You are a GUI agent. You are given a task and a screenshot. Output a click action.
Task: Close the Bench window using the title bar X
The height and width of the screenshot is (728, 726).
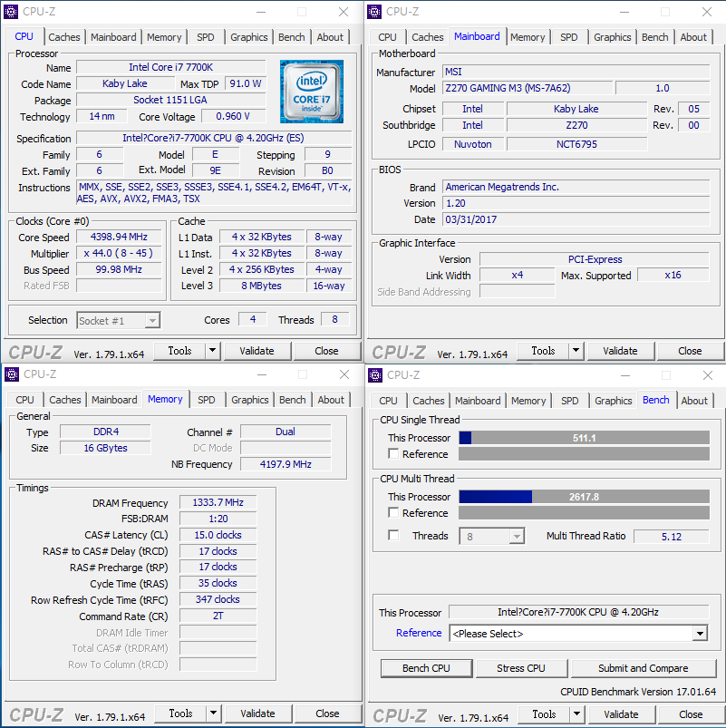[707, 375]
